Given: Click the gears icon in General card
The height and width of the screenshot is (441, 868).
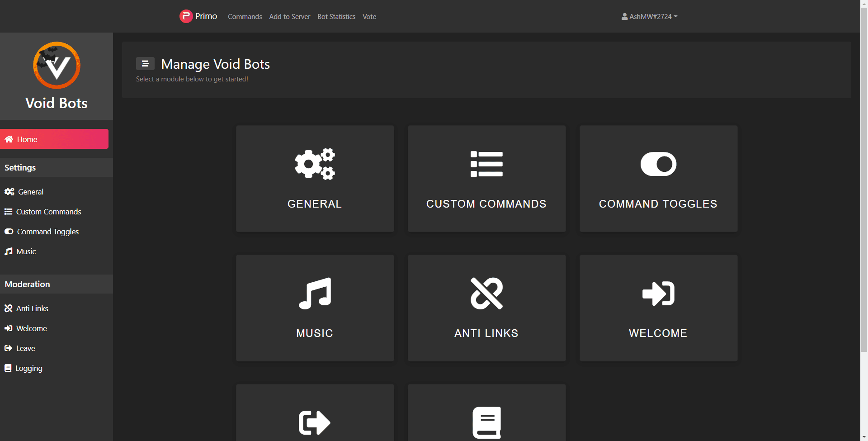Looking at the screenshot, I should tap(315, 164).
